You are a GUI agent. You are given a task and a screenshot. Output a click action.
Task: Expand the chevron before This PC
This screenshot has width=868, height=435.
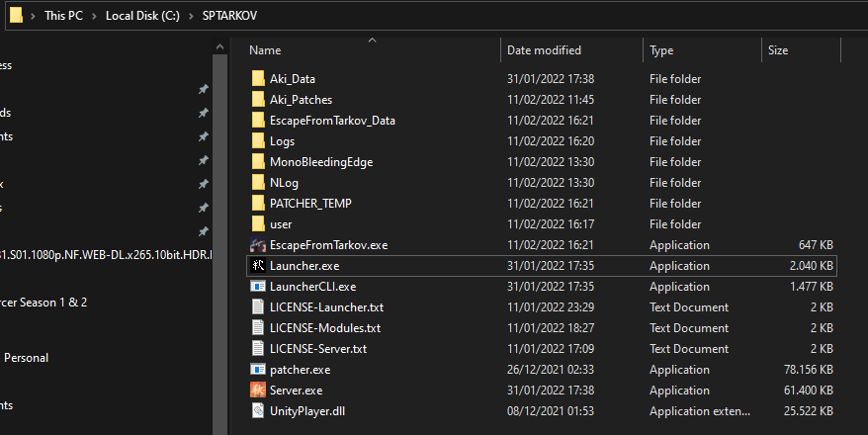(34, 16)
